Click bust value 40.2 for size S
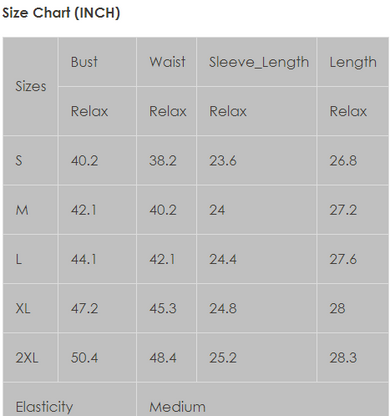Screen dimensions: 390x416 pyautogui.click(x=84, y=161)
